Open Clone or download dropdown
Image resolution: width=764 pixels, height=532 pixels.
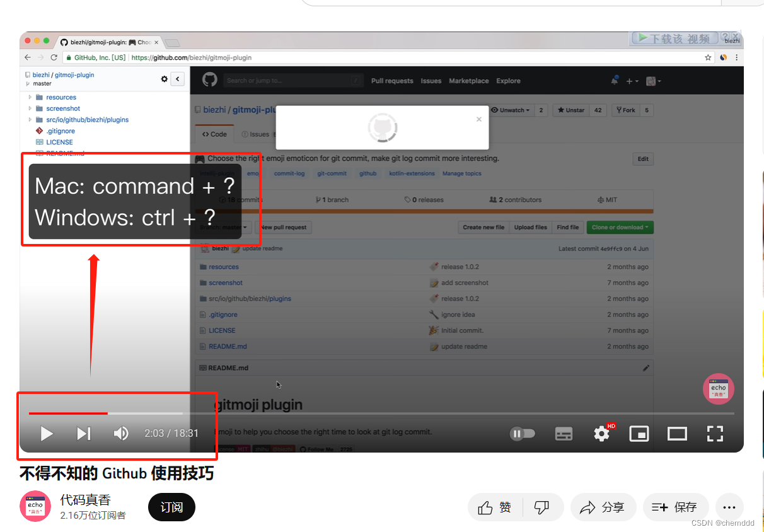point(620,228)
